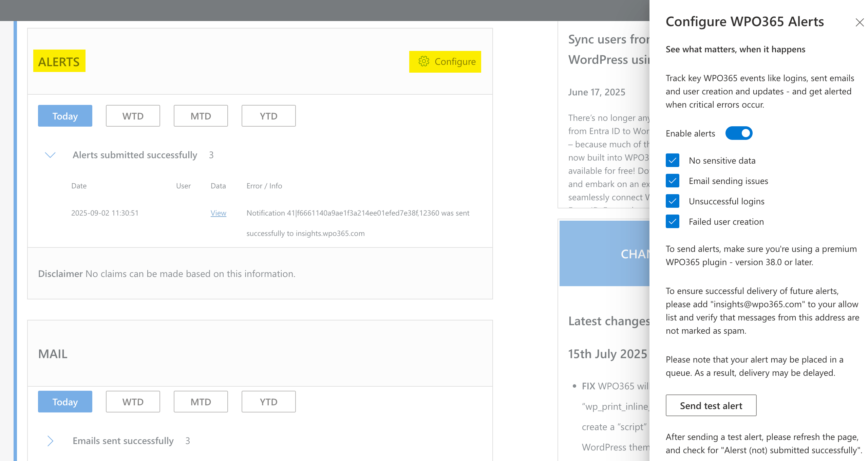Uncheck the Email sending issues checkbox
The image size is (868, 461).
(672, 181)
